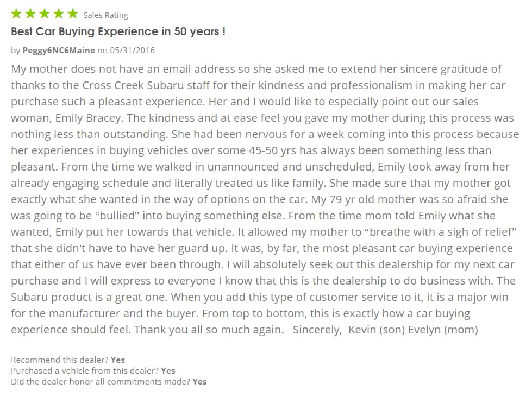The height and width of the screenshot is (397, 532).
Task: Click the dealer honor all commitments question
Action: [101, 381]
